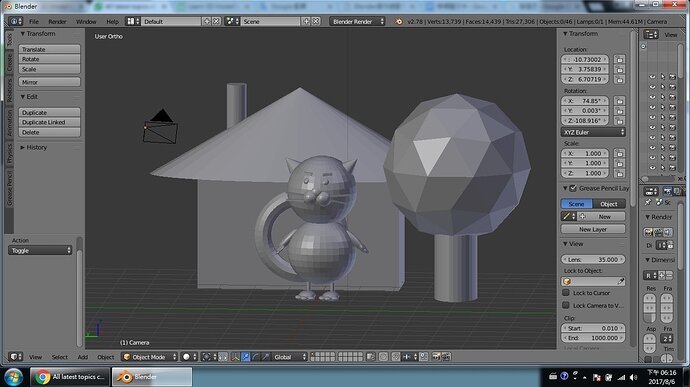Open the Select menu in 3D view header
The height and width of the screenshot is (387, 690).
click(x=59, y=357)
